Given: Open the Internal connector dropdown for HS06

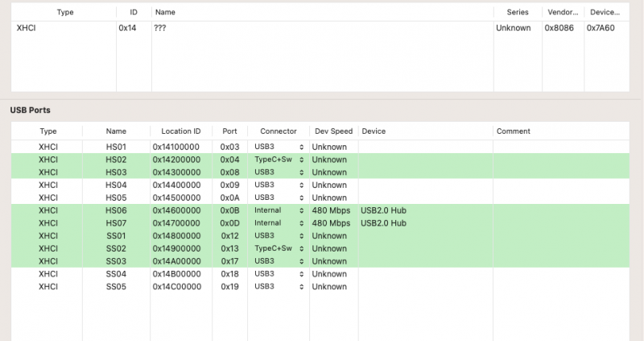Looking at the screenshot, I should point(279,210).
